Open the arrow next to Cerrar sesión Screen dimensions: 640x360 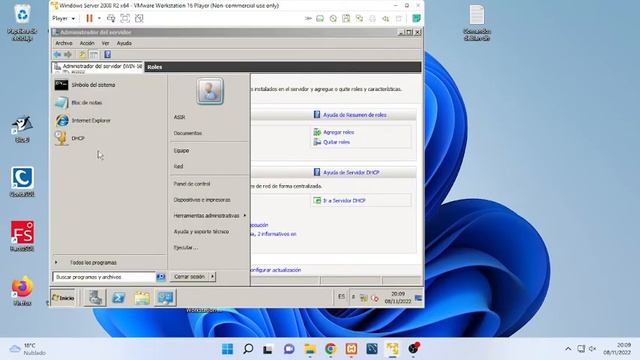212,277
